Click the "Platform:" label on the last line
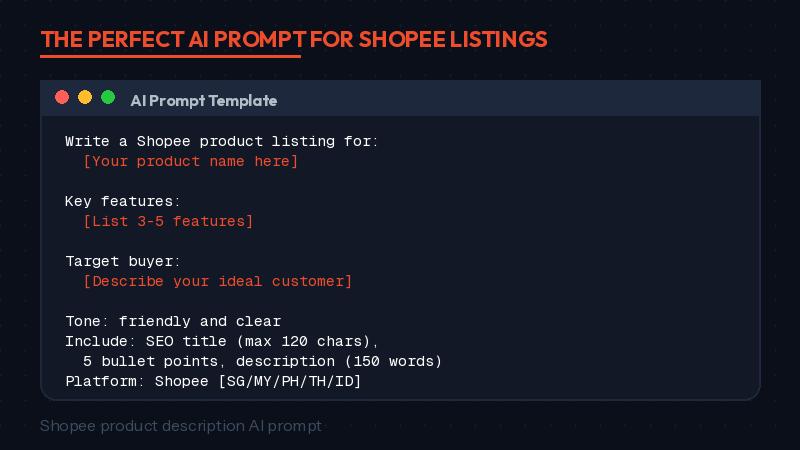 [105, 381]
